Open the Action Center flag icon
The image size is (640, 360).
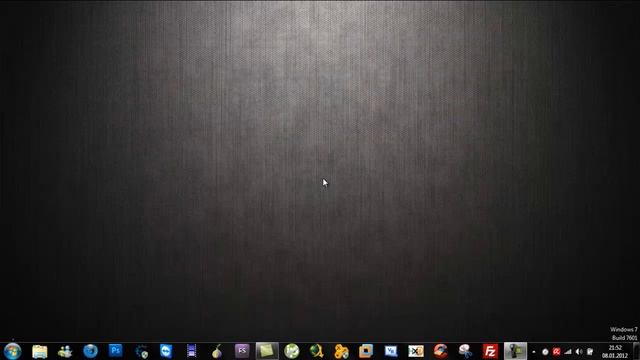pyautogui.click(x=590, y=352)
